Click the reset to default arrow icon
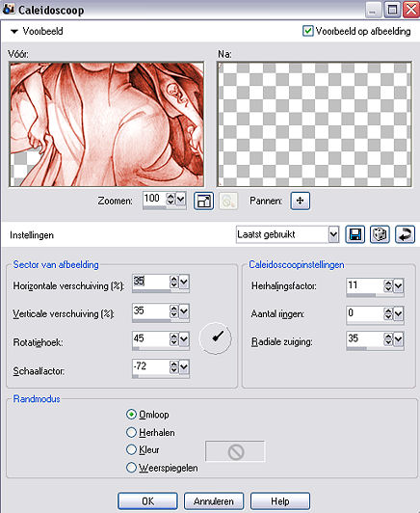This screenshot has height=513, width=420. [405, 234]
